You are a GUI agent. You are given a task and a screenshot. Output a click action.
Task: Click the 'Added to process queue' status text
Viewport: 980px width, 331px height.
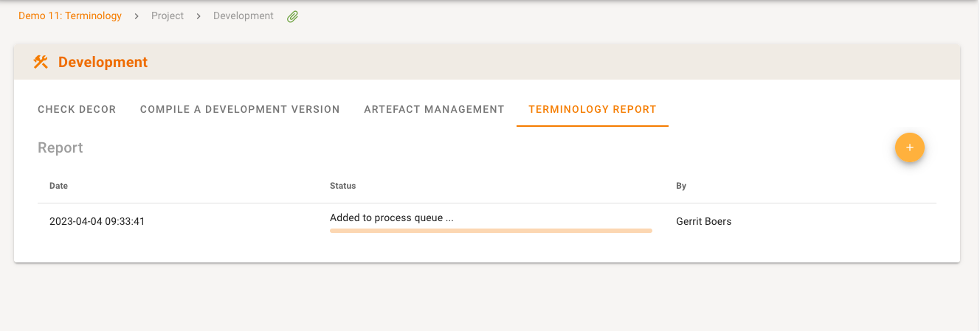coord(391,217)
